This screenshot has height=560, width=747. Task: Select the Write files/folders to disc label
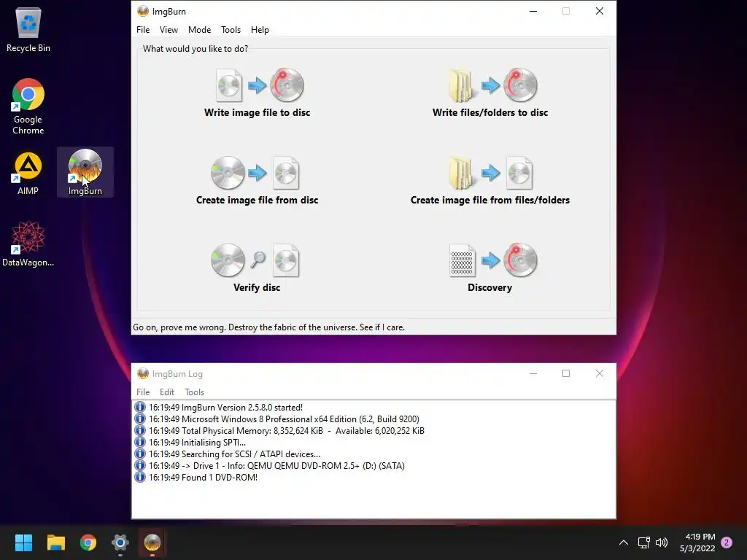pyautogui.click(x=490, y=113)
